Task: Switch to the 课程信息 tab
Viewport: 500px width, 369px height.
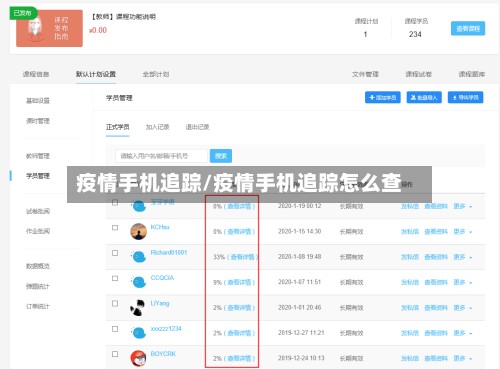Action: (x=36, y=74)
